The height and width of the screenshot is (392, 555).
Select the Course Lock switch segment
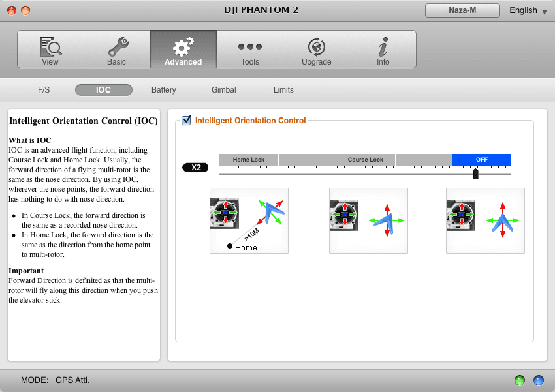pos(365,160)
